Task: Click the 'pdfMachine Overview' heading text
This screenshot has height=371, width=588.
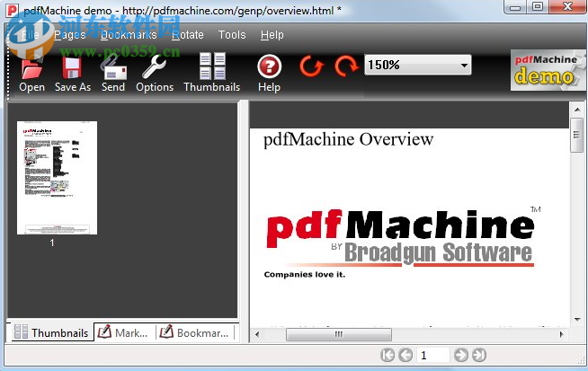Action: [348, 139]
